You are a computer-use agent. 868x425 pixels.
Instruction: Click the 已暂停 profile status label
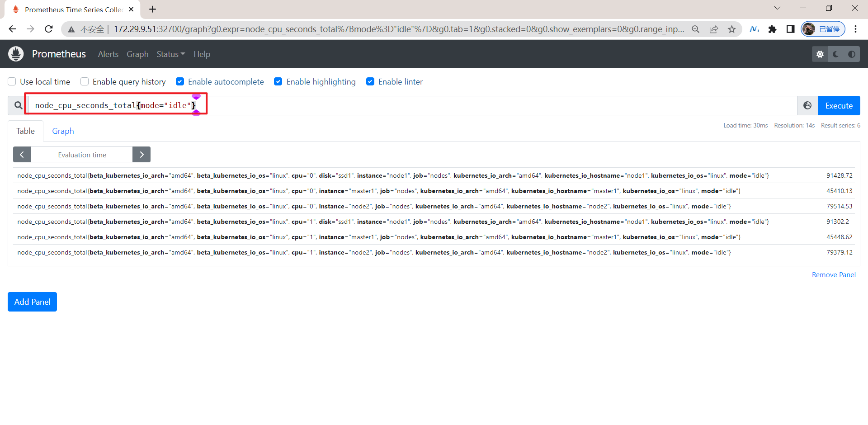830,29
